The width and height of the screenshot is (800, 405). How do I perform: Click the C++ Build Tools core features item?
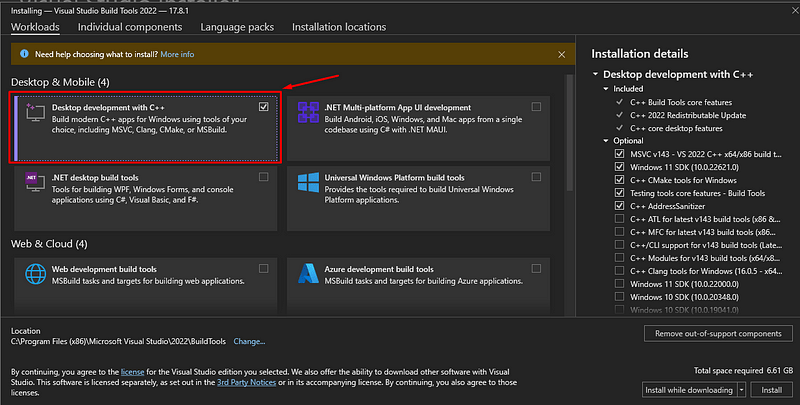(x=681, y=102)
